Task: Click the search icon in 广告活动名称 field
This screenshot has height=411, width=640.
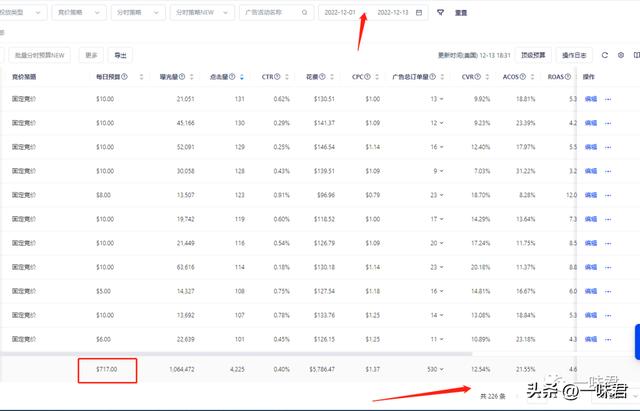Action: click(x=304, y=13)
